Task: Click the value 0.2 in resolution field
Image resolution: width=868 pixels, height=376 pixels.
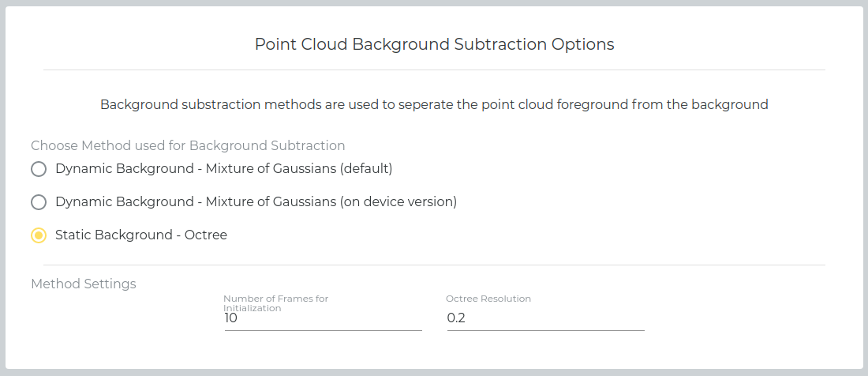Action: (x=456, y=318)
